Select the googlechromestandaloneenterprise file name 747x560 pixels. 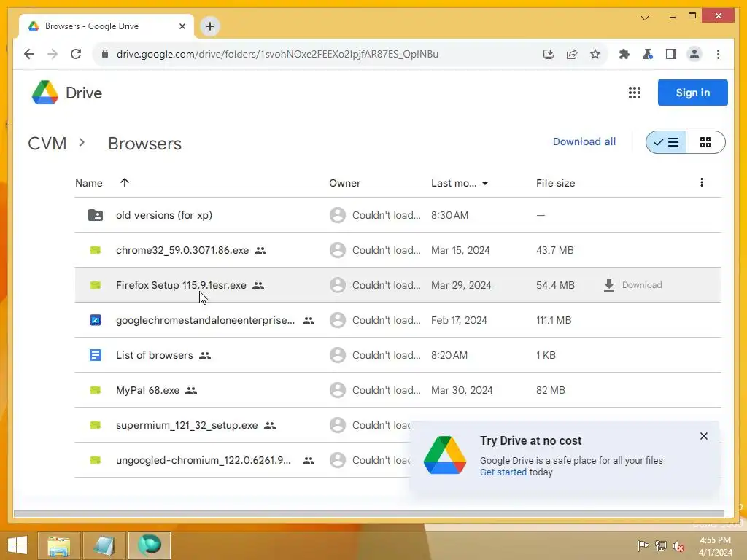tap(205, 320)
